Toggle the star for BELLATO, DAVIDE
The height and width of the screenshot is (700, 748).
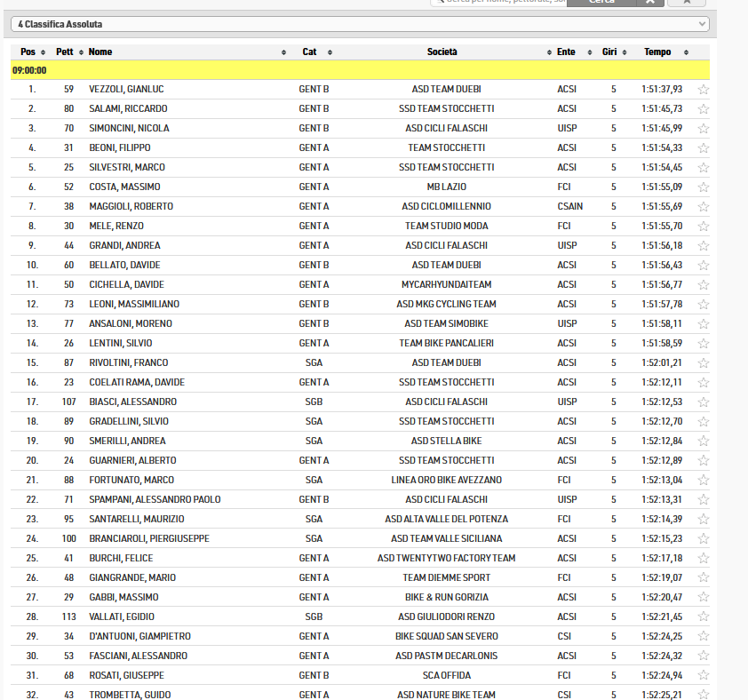click(704, 266)
